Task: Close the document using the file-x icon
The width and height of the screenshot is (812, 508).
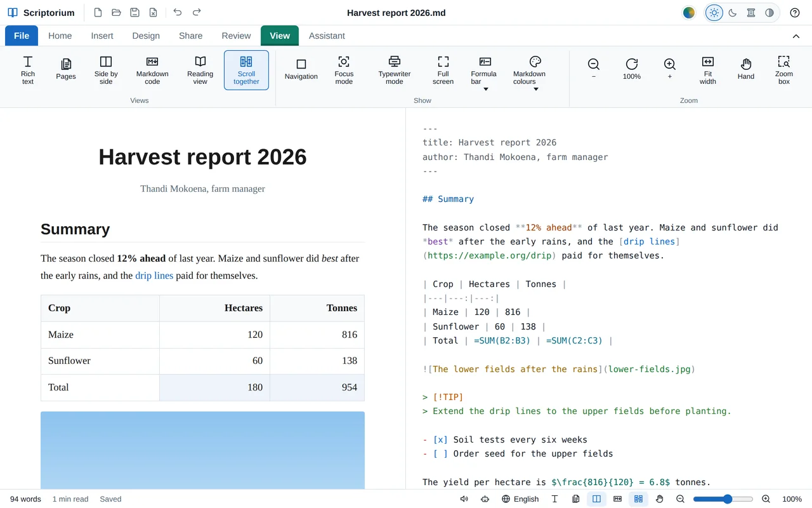Action: click(153, 13)
